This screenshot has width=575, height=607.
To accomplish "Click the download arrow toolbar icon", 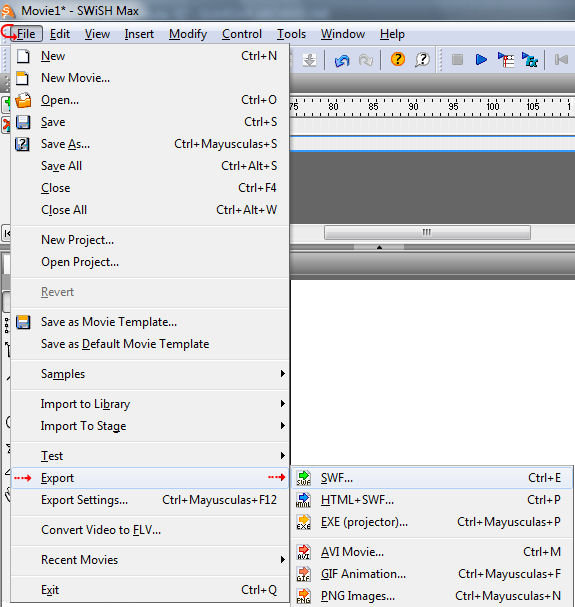I will pos(309,60).
